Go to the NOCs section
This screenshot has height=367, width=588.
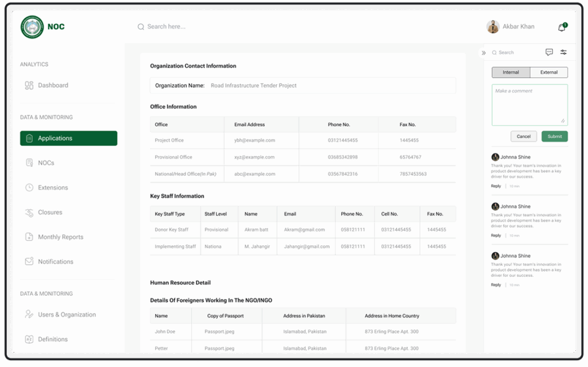pyautogui.click(x=46, y=163)
